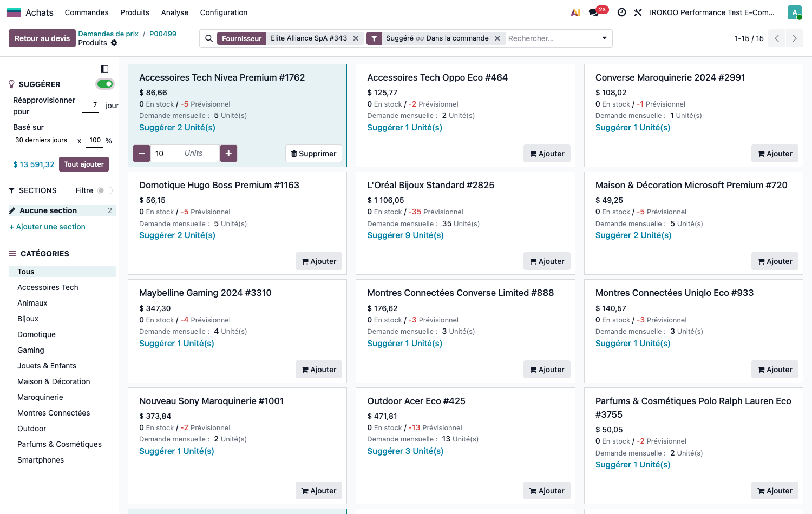812x514 pixels.
Task: Open the AI assistant icon
Action: pyautogui.click(x=575, y=12)
